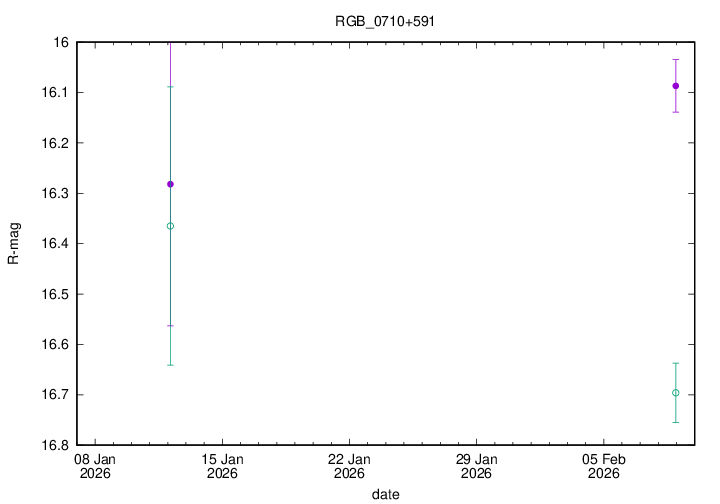The image size is (720, 504).
Task: Click the 16.4 y-axis tick label
Action: [54, 244]
